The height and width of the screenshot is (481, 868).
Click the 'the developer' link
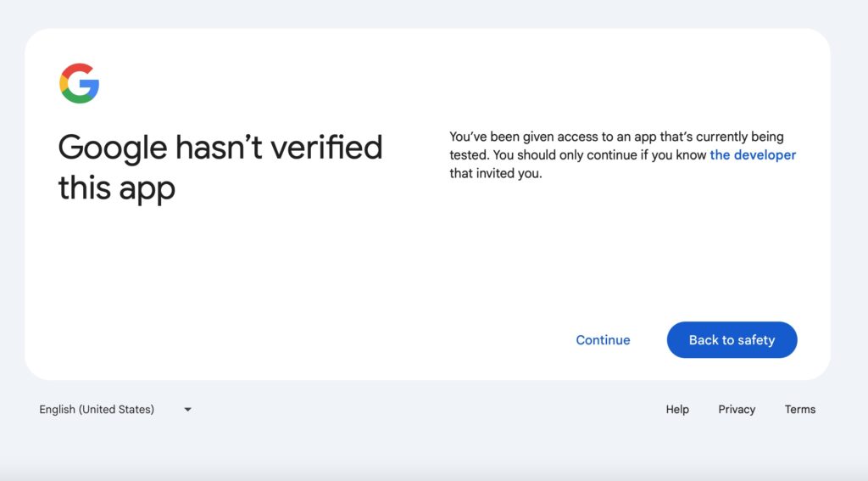[x=753, y=154]
